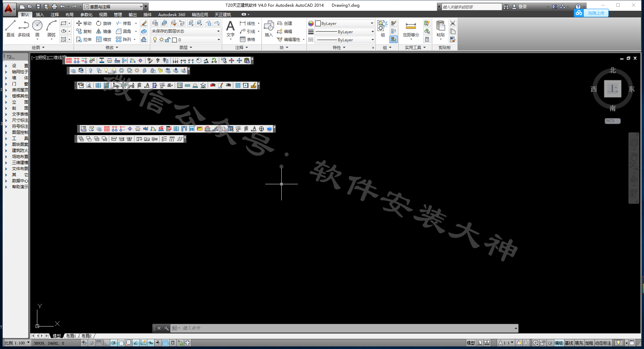This screenshot has width=644, height=349.
Task: Click the 创建 block create tool
Action: (285, 23)
